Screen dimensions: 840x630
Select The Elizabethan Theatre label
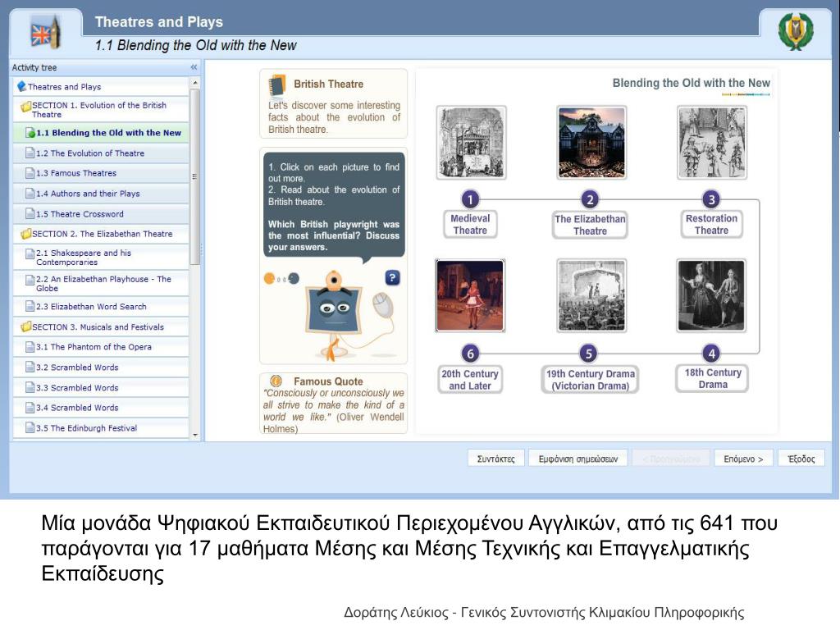click(590, 225)
